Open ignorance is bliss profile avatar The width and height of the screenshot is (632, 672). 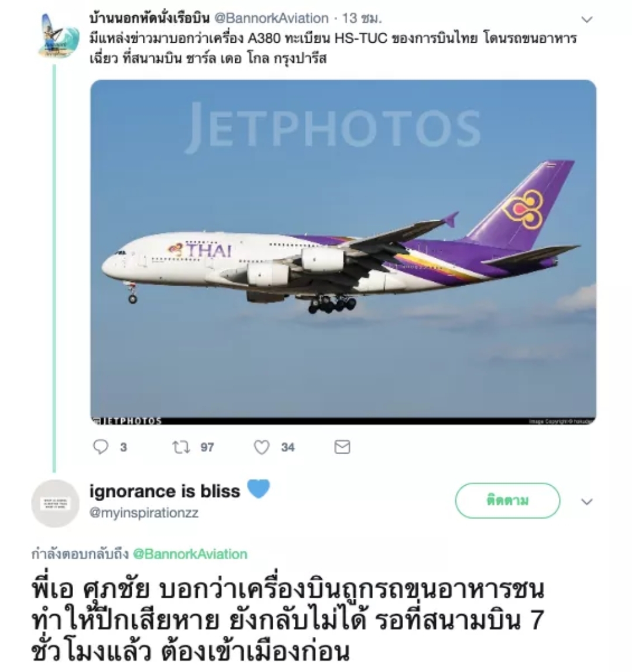(55, 503)
